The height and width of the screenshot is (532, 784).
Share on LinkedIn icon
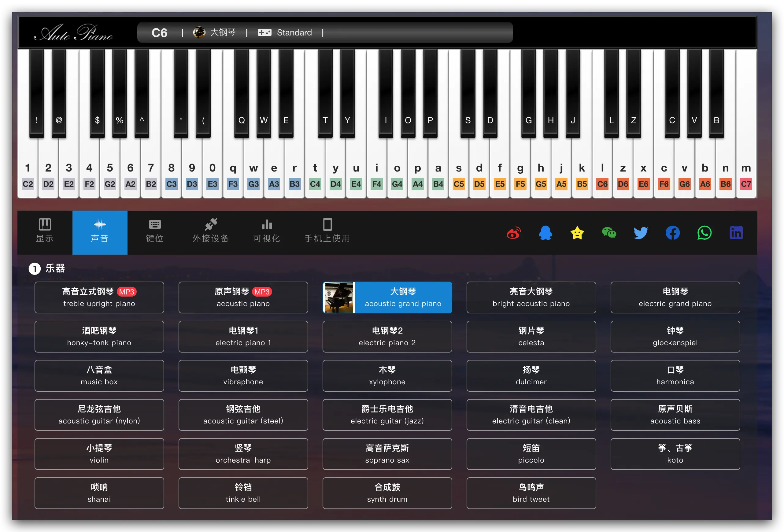tap(736, 233)
